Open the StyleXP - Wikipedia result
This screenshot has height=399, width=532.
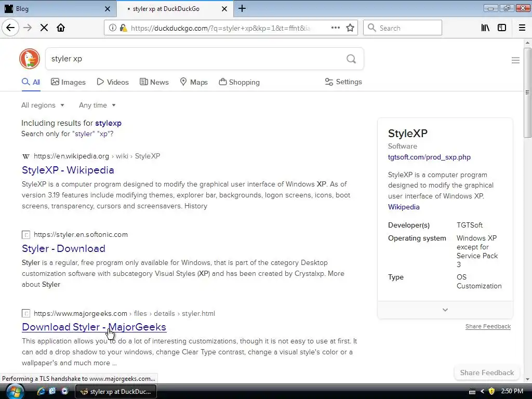(x=68, y=170)
